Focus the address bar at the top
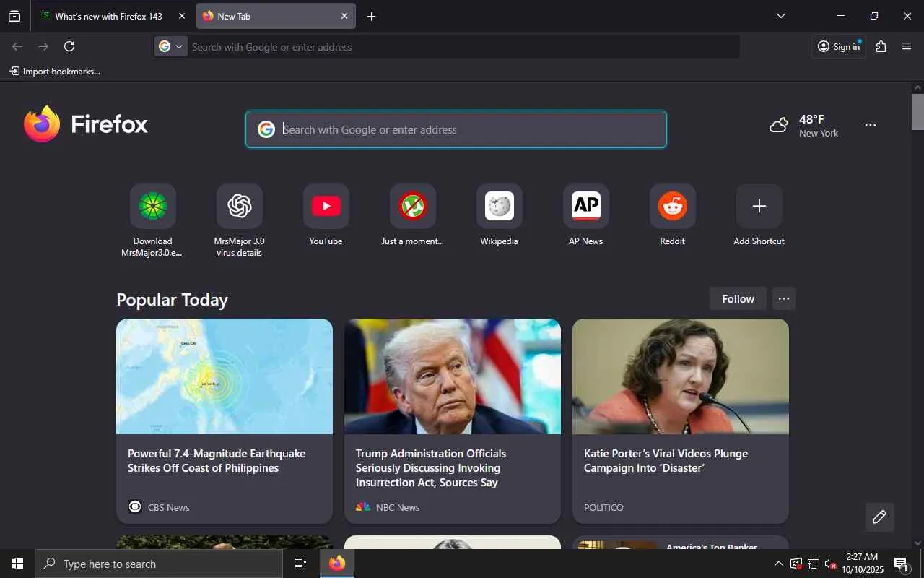 tap(462, 47)
